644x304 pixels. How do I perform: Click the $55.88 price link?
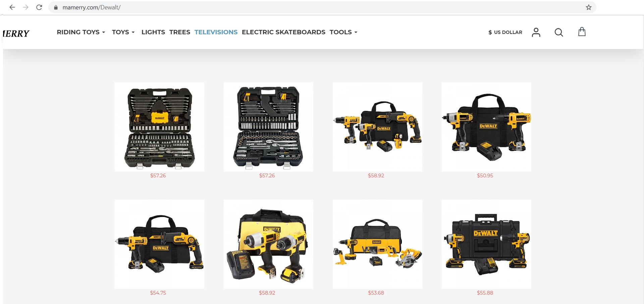point(485,293)
